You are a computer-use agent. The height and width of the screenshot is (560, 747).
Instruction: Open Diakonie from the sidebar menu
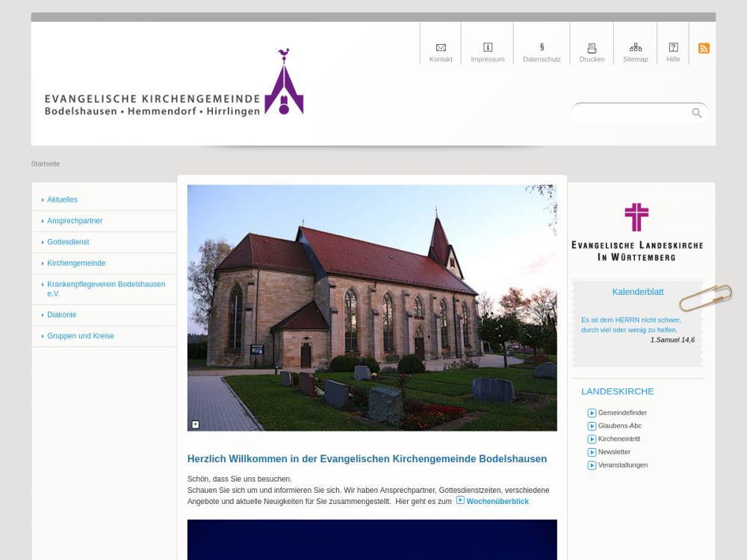(61, 315)
